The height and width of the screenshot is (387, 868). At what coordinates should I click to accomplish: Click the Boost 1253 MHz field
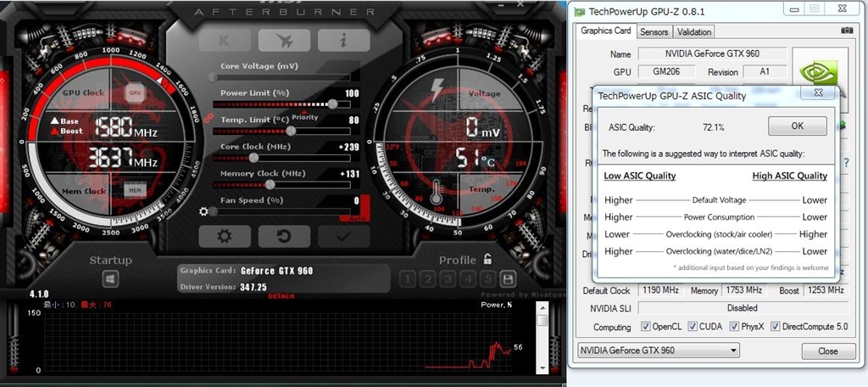point(826,290)
